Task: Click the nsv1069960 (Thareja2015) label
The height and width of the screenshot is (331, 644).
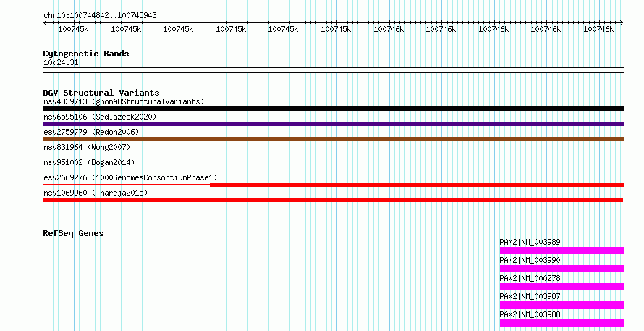Action: pyautogui.click(x=96, y=193)
